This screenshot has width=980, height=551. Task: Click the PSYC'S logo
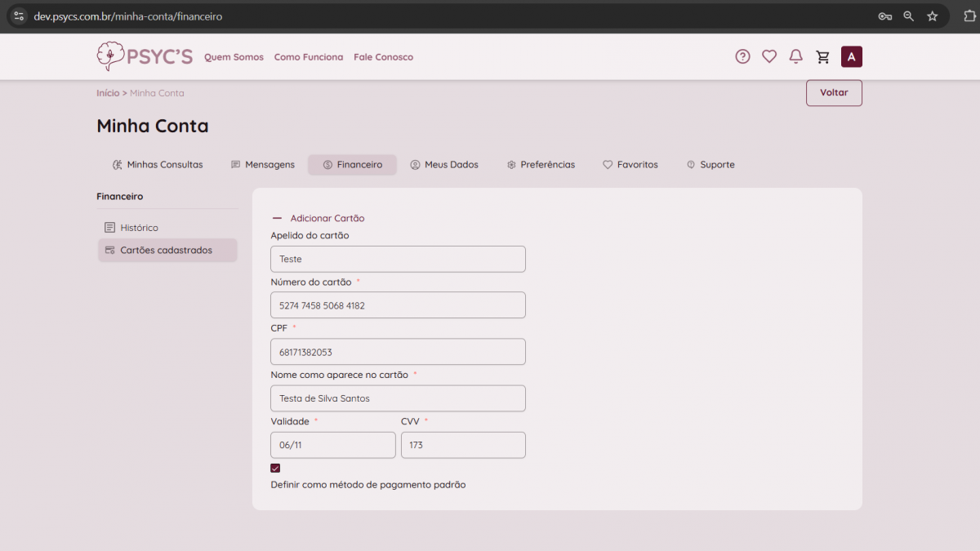(x=145, y=56)
